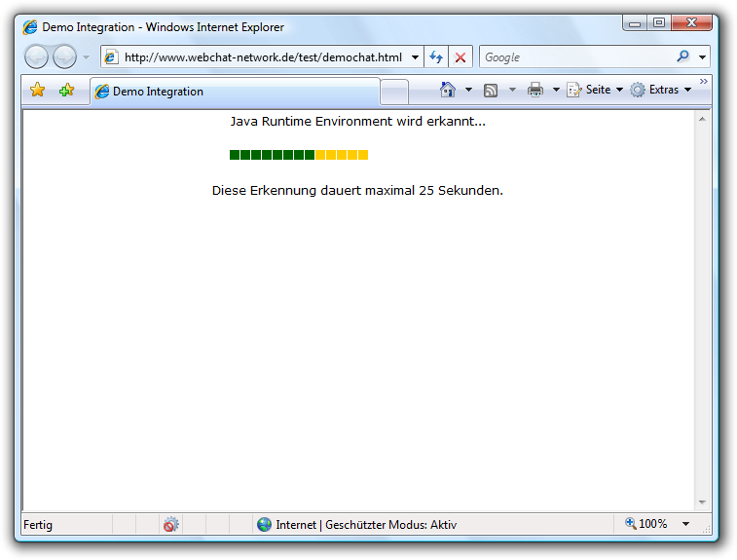Viewport: 737px width, 560px height.
Task: Click the yellow portion of progress bar
Action: click(342, 155)
